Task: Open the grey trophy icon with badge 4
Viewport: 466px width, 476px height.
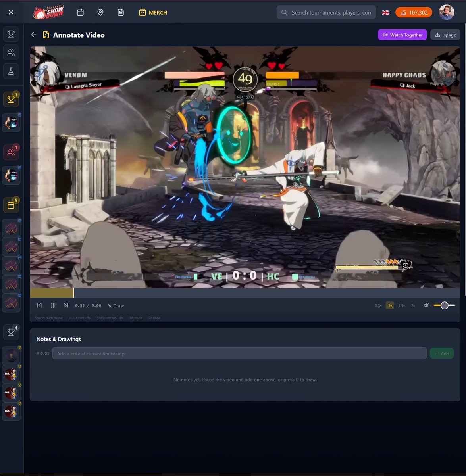Action: (x=11, y=332)
